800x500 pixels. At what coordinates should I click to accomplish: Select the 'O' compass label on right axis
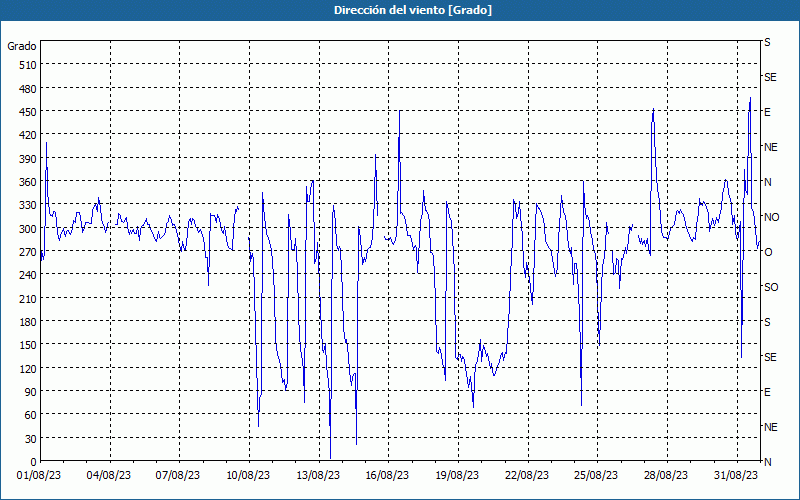point(768,252)
